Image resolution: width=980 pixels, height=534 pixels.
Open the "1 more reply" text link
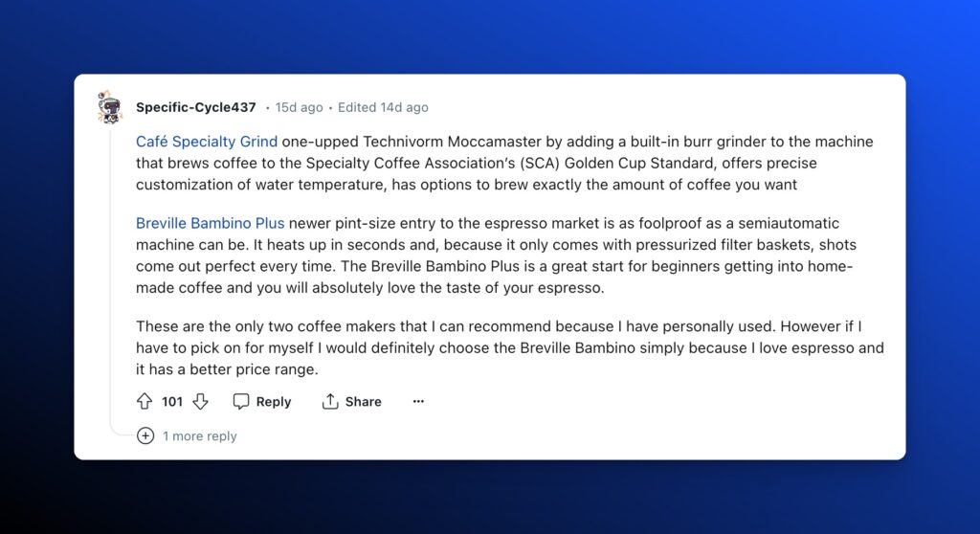coord(199,436)
